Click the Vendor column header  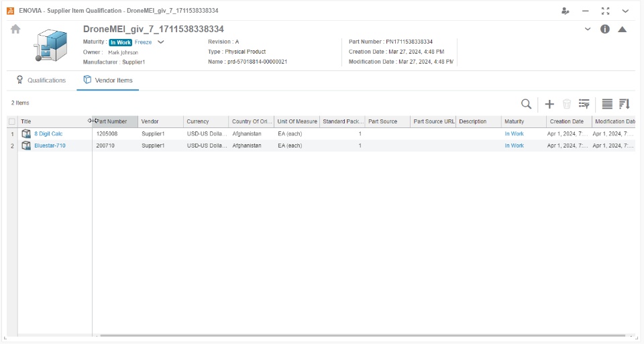tap(160, 121)
